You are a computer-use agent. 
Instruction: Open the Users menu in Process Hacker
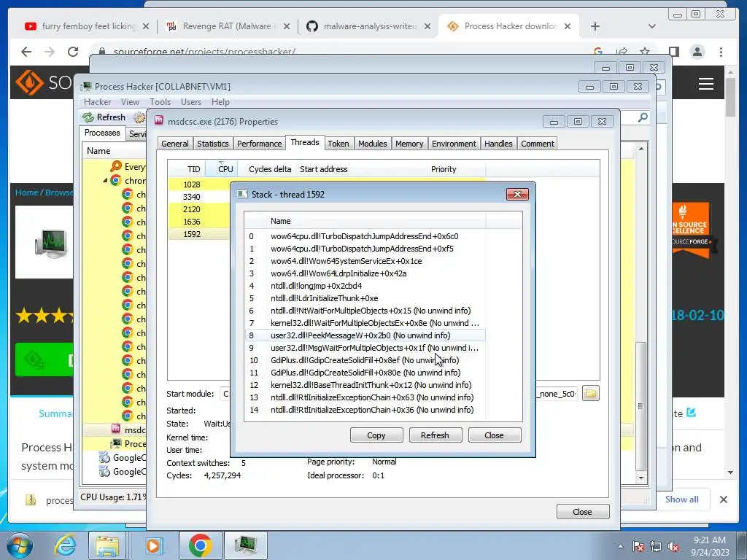click(191, 102)
